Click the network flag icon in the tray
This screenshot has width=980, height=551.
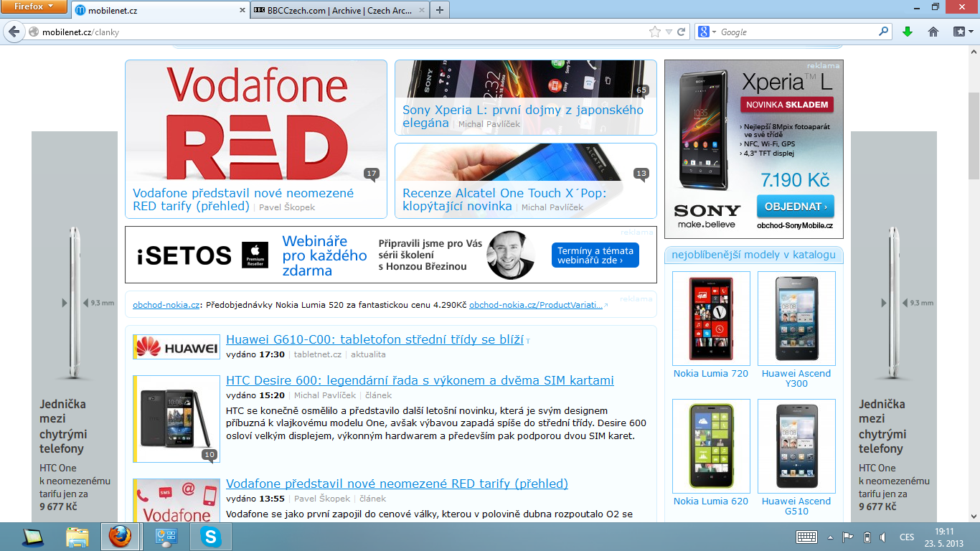coord(849,537)
